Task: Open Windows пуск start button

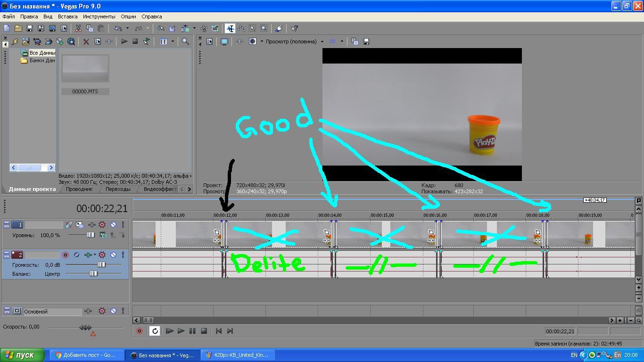Action: (22, 355)
